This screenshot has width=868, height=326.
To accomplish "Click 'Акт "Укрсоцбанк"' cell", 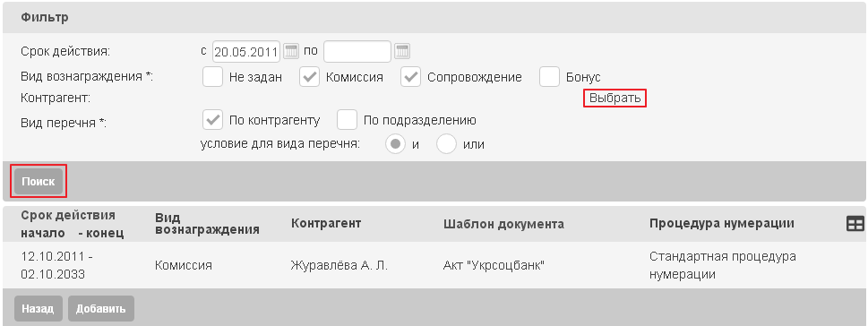I will click(494, 266).
